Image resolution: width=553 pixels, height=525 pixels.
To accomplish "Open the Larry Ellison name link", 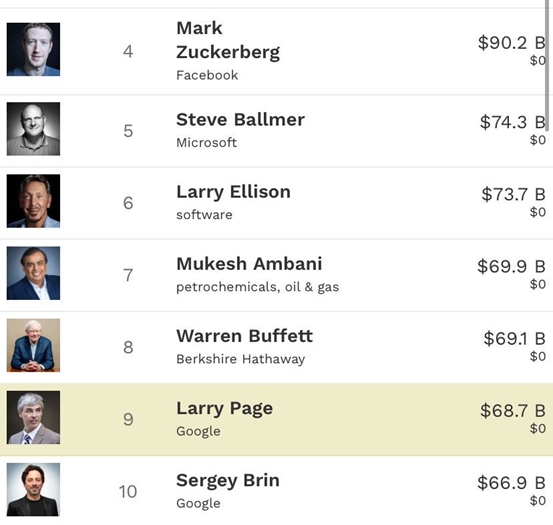I will (233, 192).
